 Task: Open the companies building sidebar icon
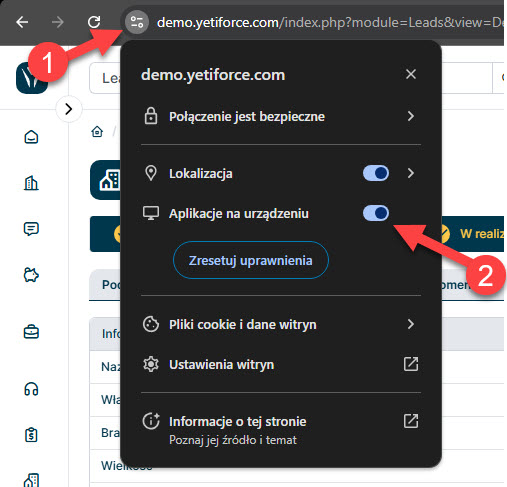tap(31, 183)
